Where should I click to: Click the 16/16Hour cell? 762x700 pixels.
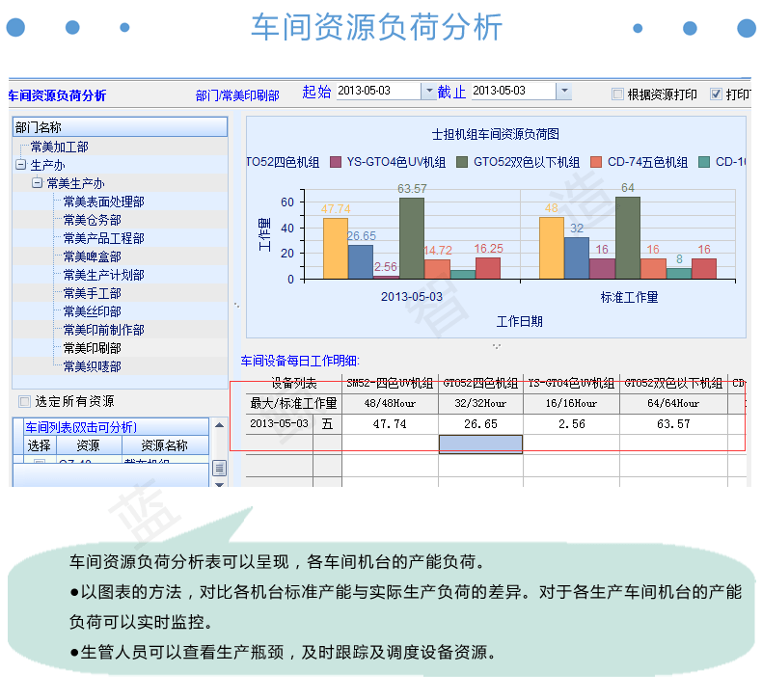click(571, 403)
